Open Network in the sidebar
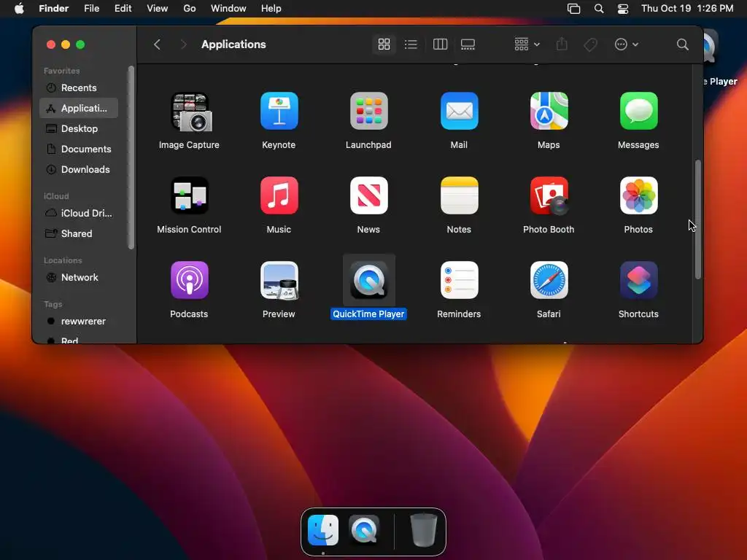Image resolution: width=747 pixels, height=560 pixels. tap(79, 278)
